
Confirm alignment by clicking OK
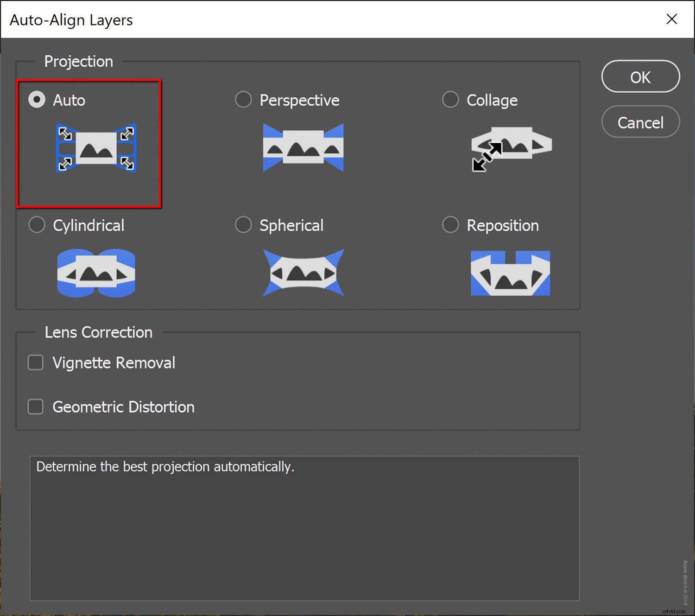point(640,77)
